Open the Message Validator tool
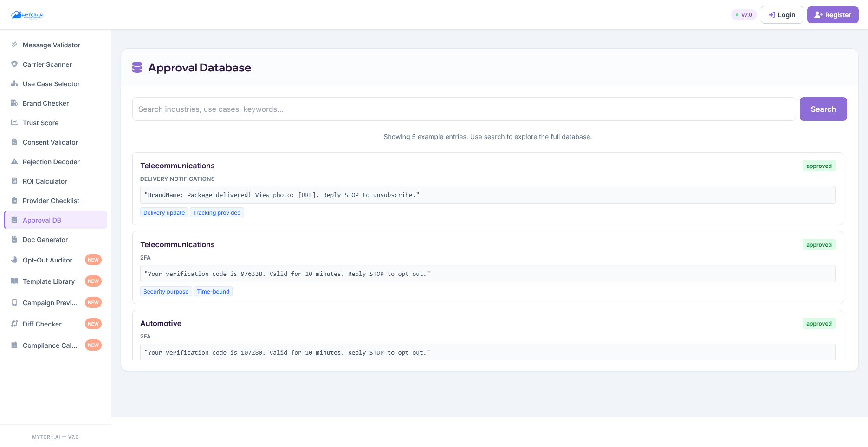Image resolution: width=868 pixels, height=447 pixels. tap(51, 45)
